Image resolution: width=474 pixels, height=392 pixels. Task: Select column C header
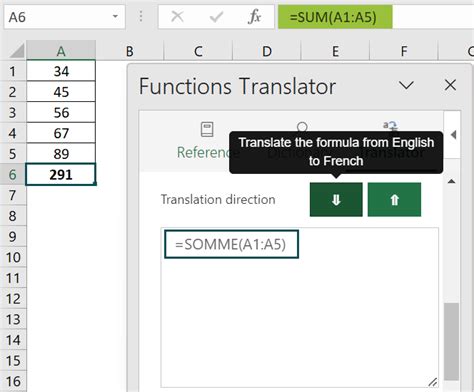click(198, 51)
